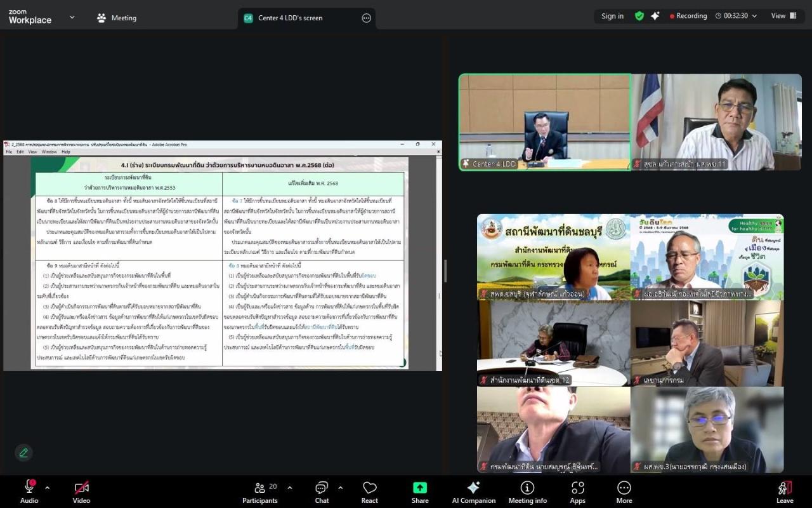Open ellipsis options on screen share tab
This screenshot has width=812, height=508.
(366, 18)
